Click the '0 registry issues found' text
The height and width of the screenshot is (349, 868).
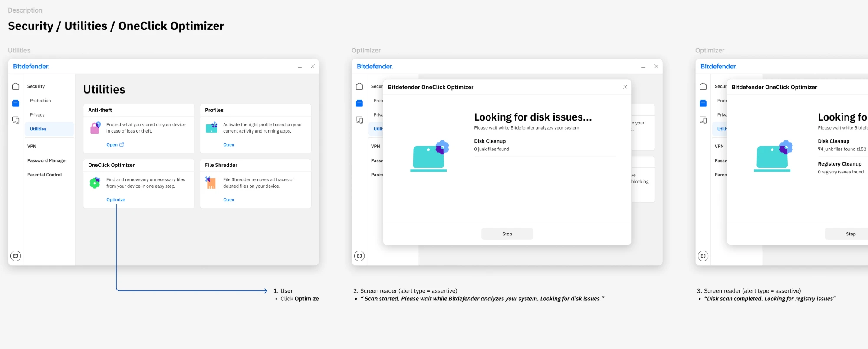841,172
